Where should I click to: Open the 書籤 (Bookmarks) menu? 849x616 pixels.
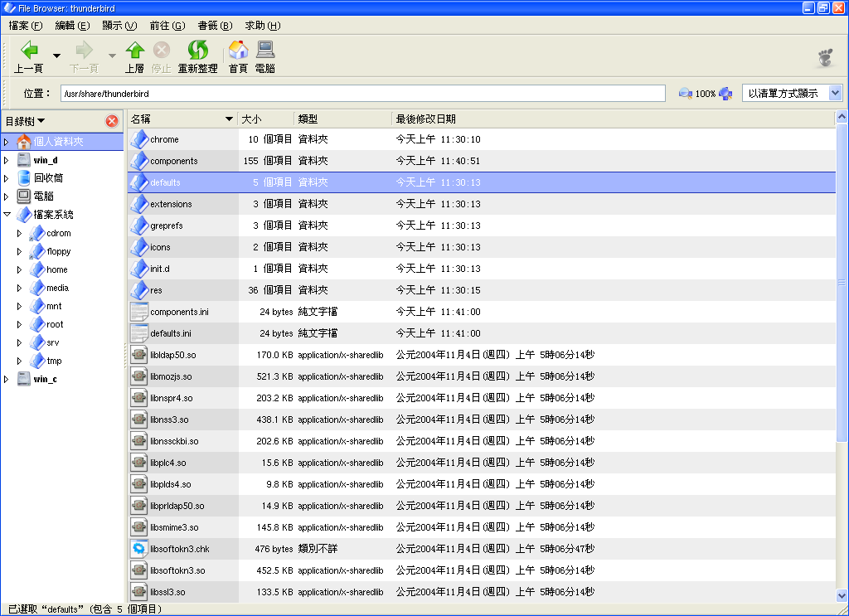coord(215,26)
